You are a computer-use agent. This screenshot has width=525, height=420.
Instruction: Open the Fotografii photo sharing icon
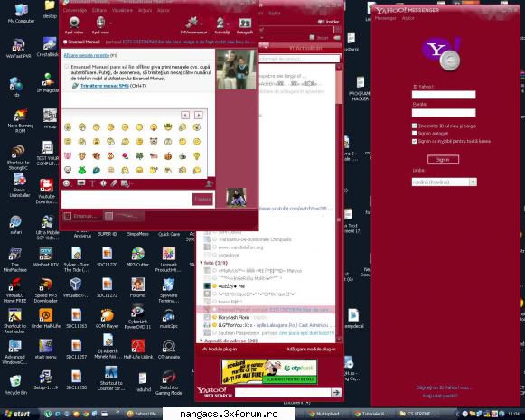click(x=245, y=23)
